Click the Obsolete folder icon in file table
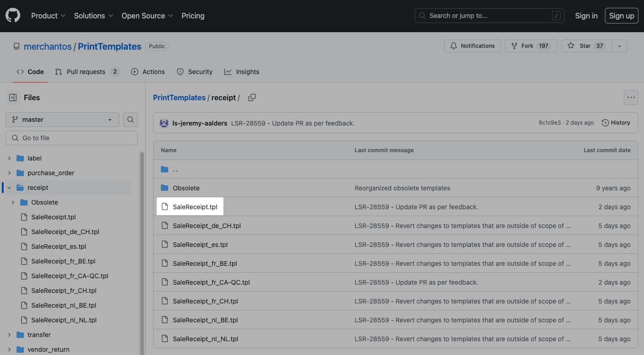Screen dimensions: 644x355 pos(165,188)
